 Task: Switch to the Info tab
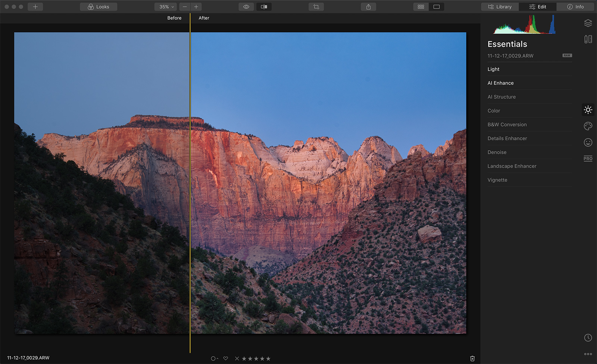point(575,7)
